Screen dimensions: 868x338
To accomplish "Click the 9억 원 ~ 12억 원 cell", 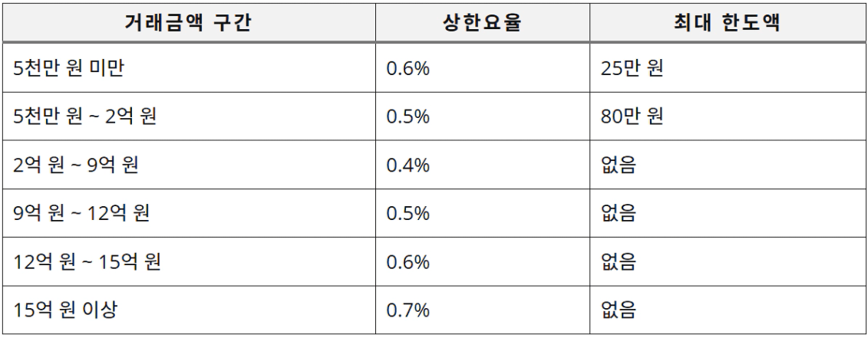I will pyautogui.click(x=81, y=213).
